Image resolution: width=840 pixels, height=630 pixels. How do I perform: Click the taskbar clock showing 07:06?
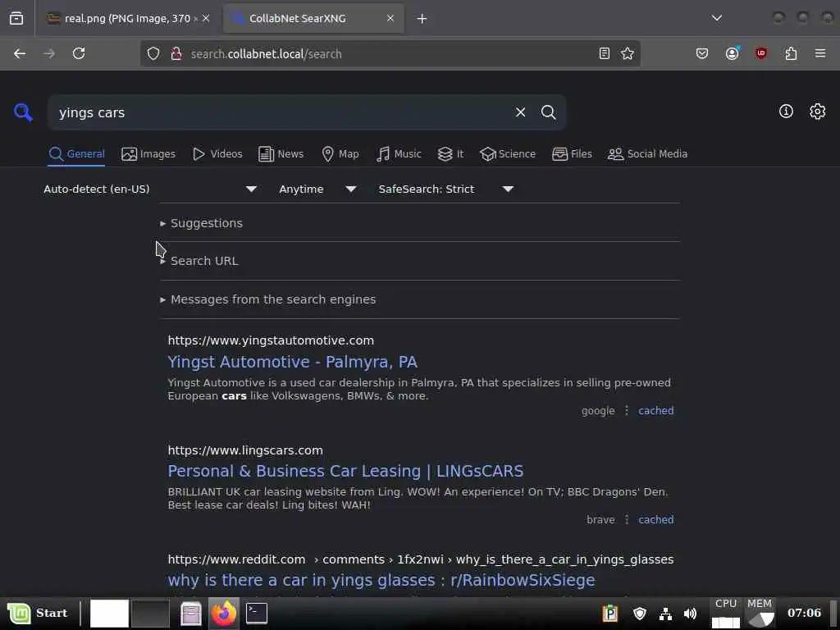[x=804, y=613]
